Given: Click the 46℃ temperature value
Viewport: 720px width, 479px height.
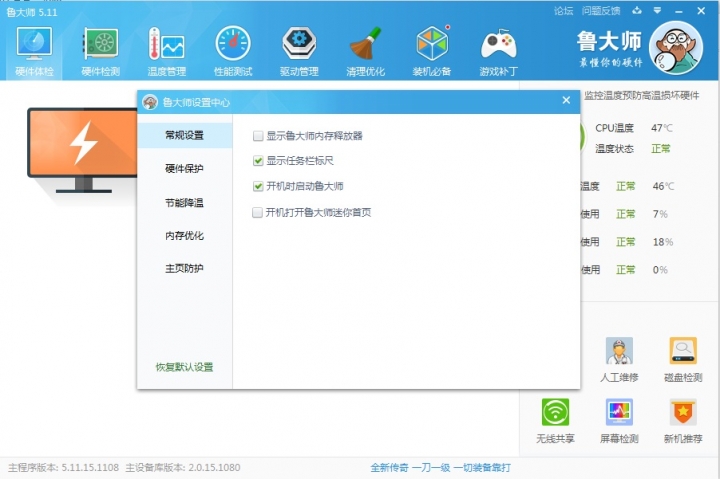Looking at the screenshot, I should coord(664,186).
